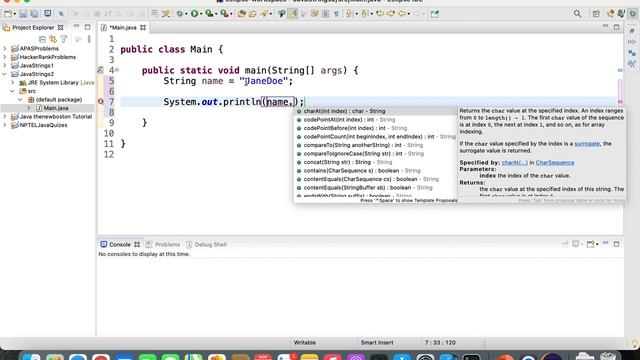This screenshot has width=640, height=360.
Task: Open the Run button dropdown arrow
Action: click(201, 14)
